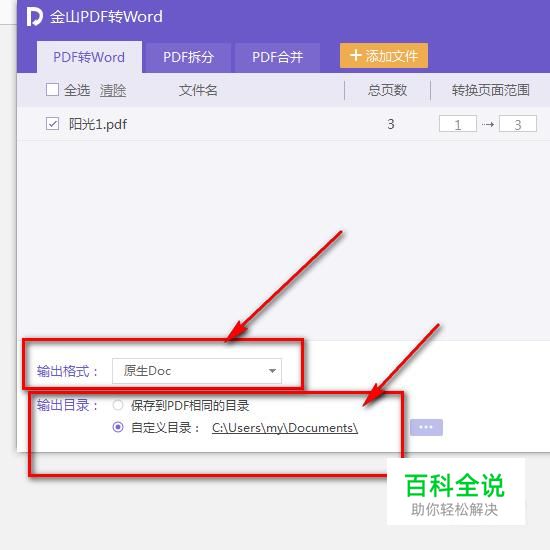Click the browse folder ellipsis button

[x=426, y=427]
